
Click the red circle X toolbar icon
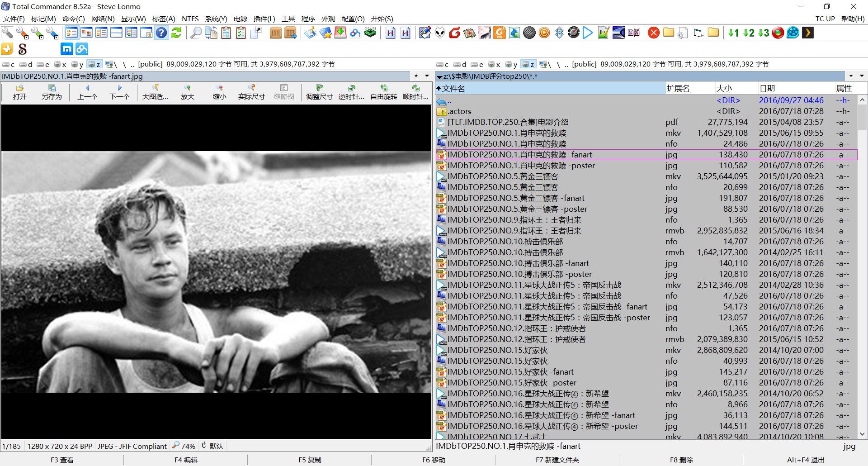653,33
